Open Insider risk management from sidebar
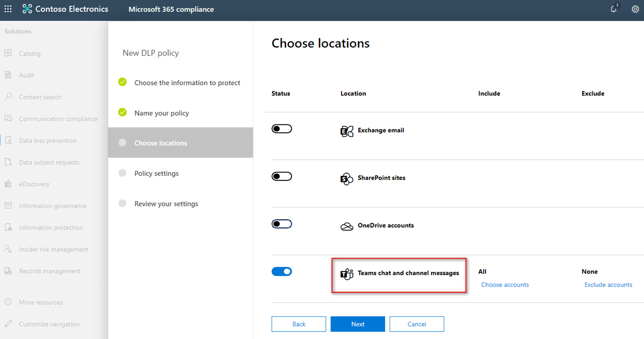Image resolution: width=644 pixels, height=339 pixels. click(x=54, y=249)
